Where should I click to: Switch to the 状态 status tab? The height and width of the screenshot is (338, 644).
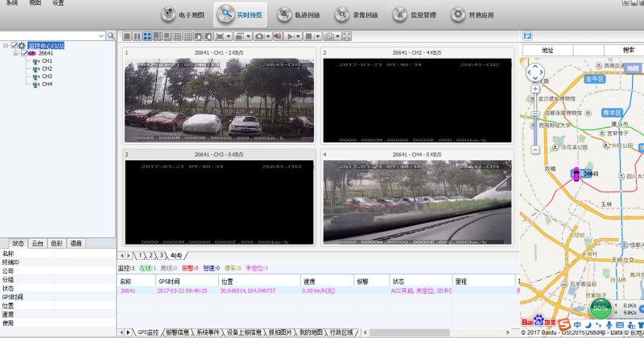[18, 244]
